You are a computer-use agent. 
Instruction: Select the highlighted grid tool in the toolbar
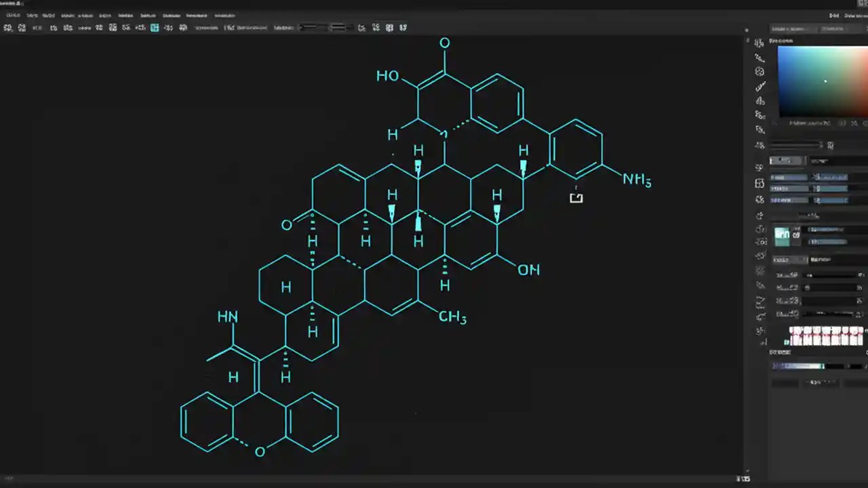[155, 28]
